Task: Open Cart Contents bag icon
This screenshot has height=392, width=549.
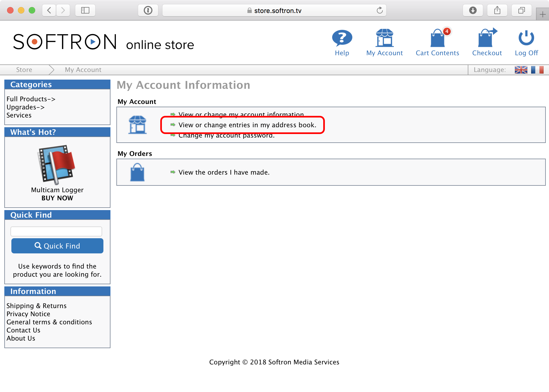Action: tap(437, 38)
